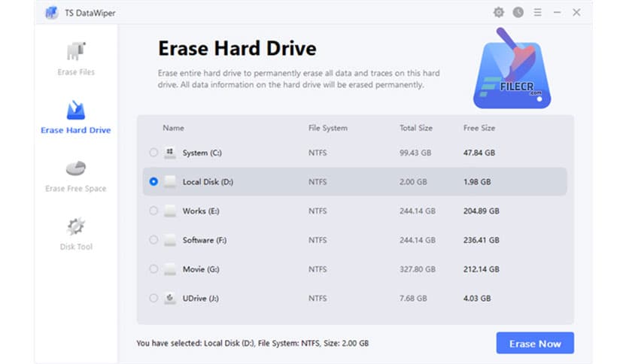Image resolution: width=629 pixels, height=364 pixels.
Task: Click the 204.89 GB free size value
Action: (x=482, y=211)
